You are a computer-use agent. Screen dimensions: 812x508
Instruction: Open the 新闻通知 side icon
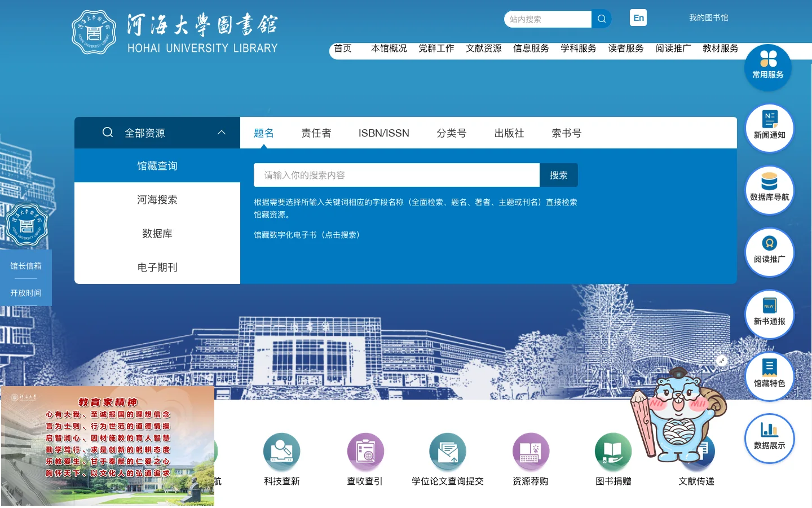[770, 128]
